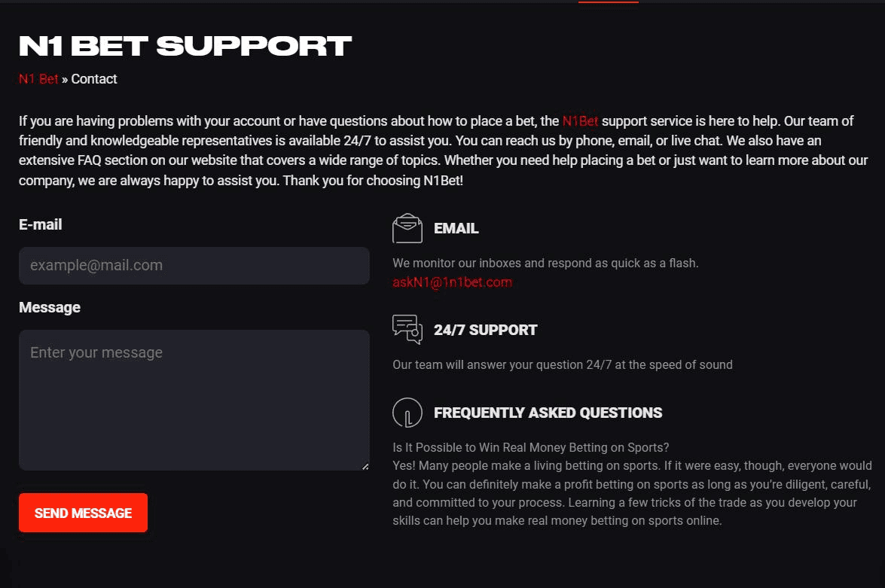Click the message box resize handle
885x588 pixels.
(365, 466)
